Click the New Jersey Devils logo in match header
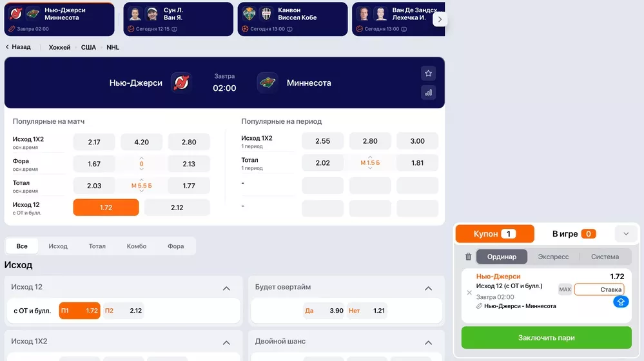The height and width of the screenshot is (361, 644). (x=181, y=83)
